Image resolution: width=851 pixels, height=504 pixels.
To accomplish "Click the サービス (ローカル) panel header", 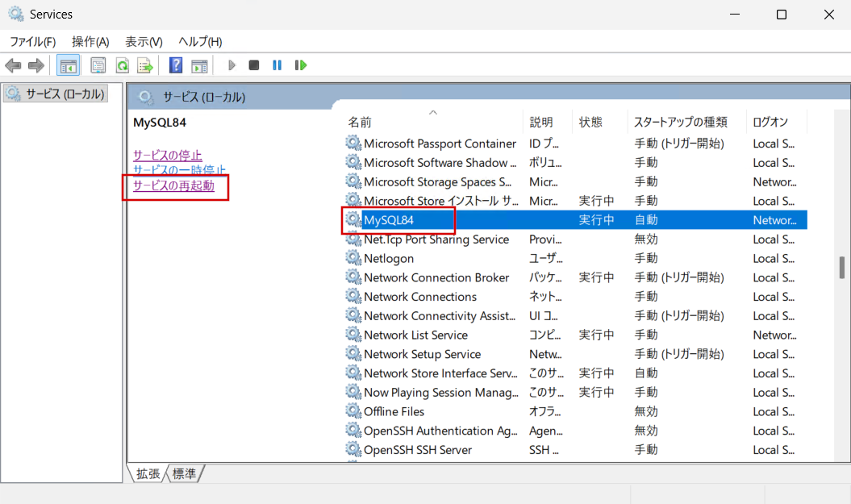I will (x=204, y=97).
